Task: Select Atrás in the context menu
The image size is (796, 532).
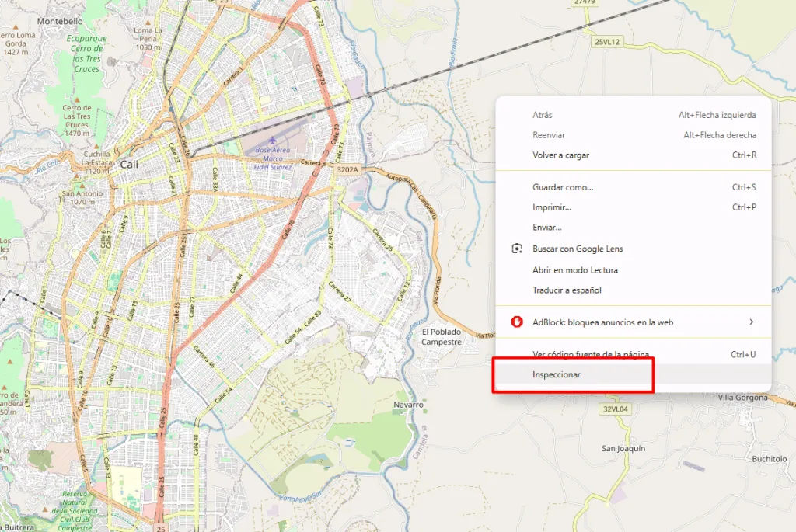Action: 633,115
